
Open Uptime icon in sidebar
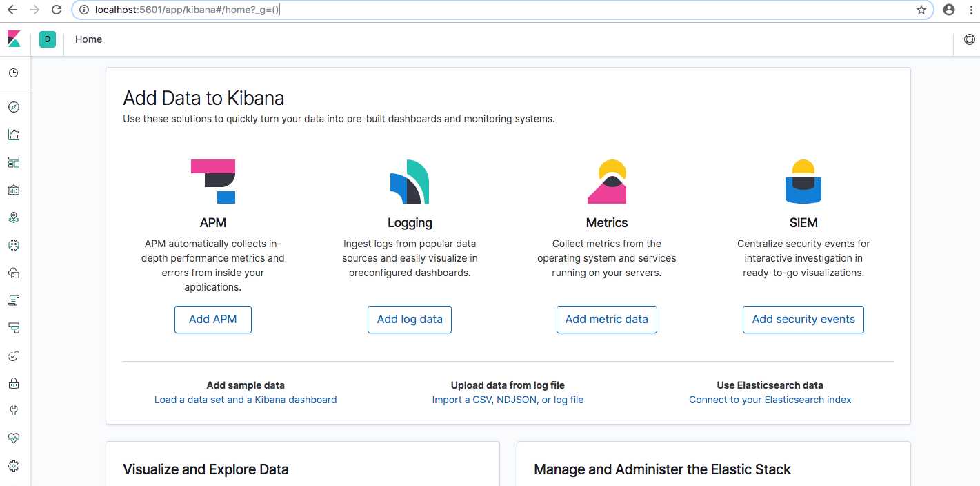click(x=14, y=356)
